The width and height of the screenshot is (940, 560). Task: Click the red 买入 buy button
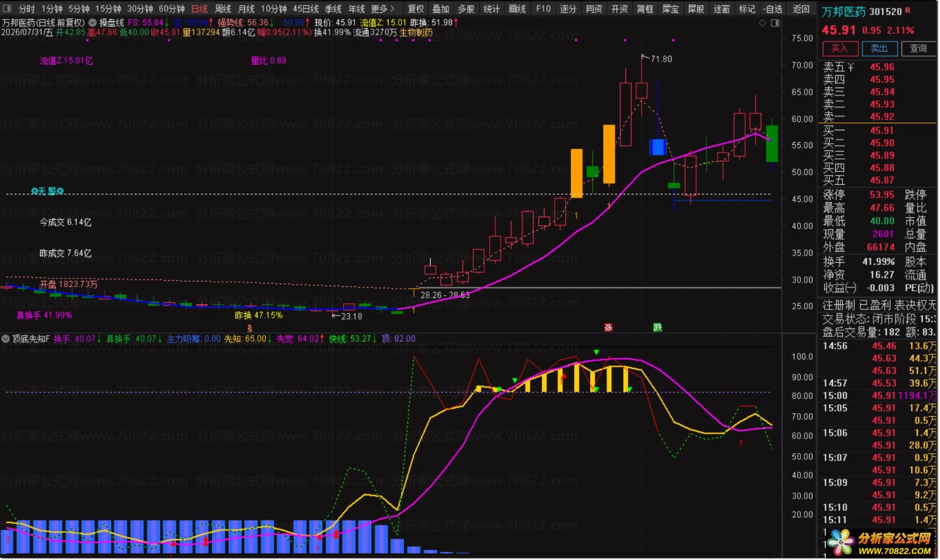(839, 48)
